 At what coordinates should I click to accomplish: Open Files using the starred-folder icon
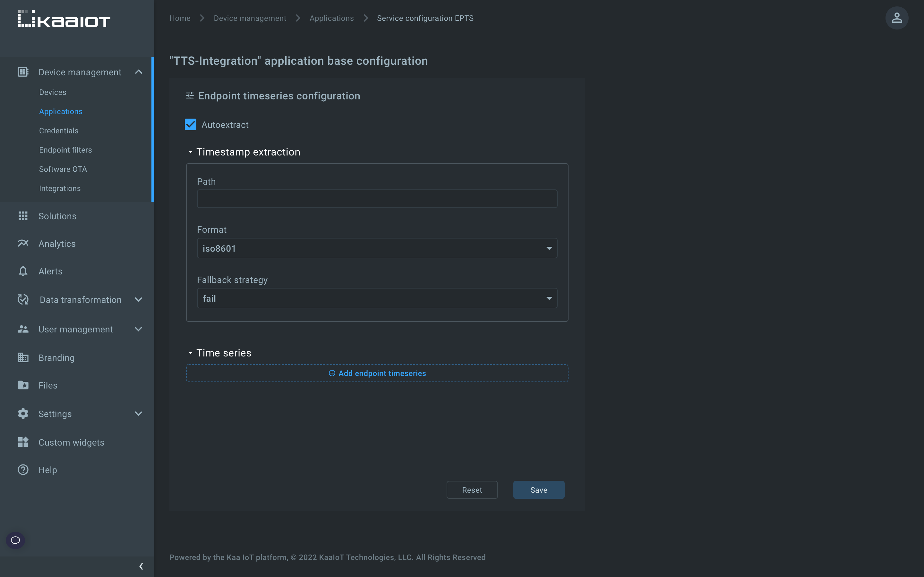(23, 385)
